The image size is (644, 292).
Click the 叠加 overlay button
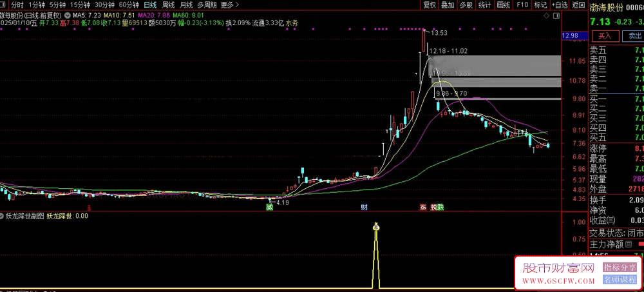[x=448, y=5]
